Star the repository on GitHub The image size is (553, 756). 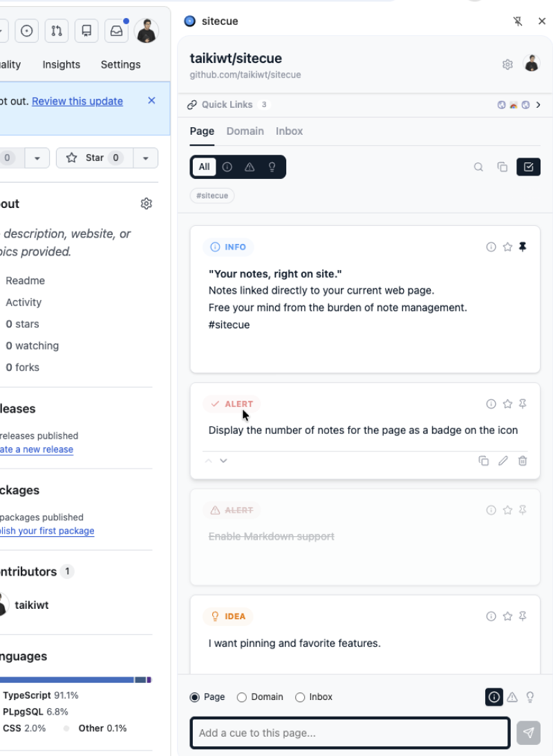pyautogui.click(x=95, y=158)
